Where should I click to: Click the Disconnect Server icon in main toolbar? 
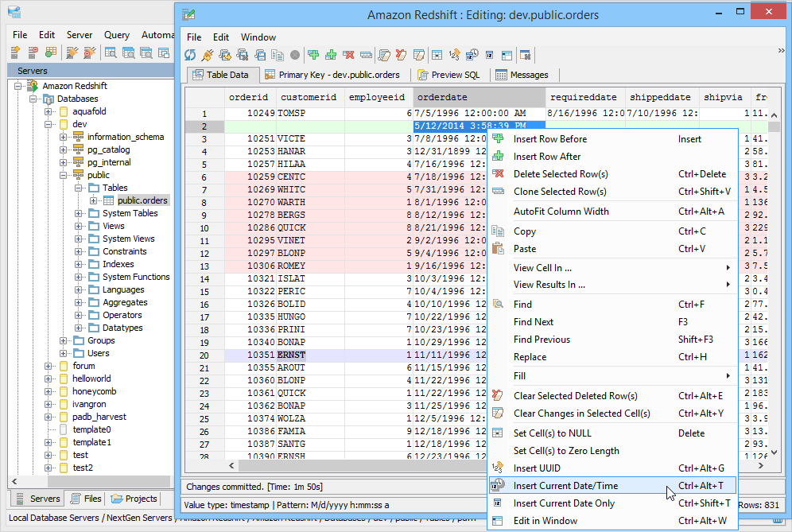89,52
